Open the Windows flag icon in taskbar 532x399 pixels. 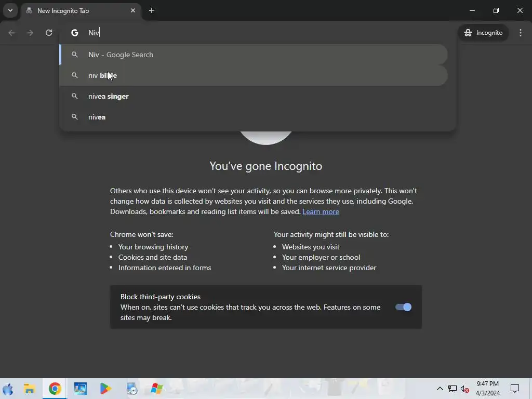point(156,389)
